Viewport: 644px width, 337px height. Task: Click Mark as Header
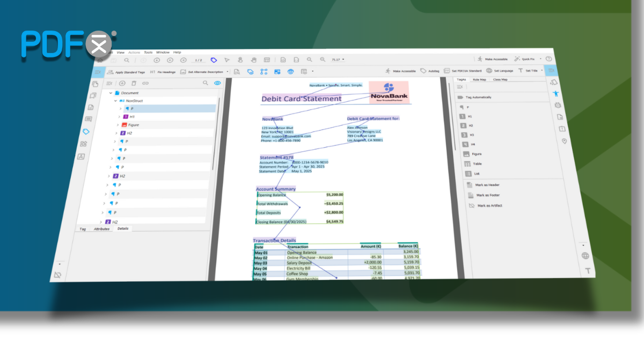(x=482, y=185)
